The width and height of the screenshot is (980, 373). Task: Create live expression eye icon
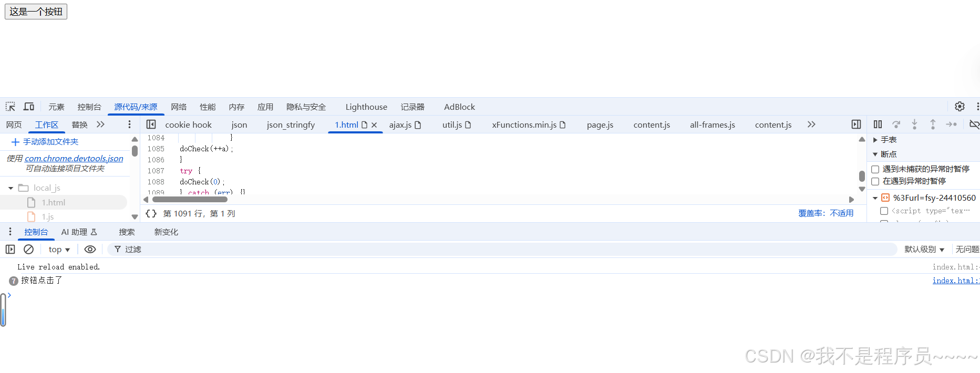pos(90,249)
